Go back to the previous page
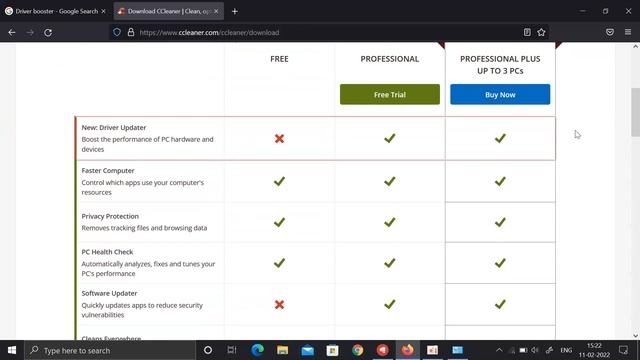This screenshot has height=360, width=640. (12, 32)
